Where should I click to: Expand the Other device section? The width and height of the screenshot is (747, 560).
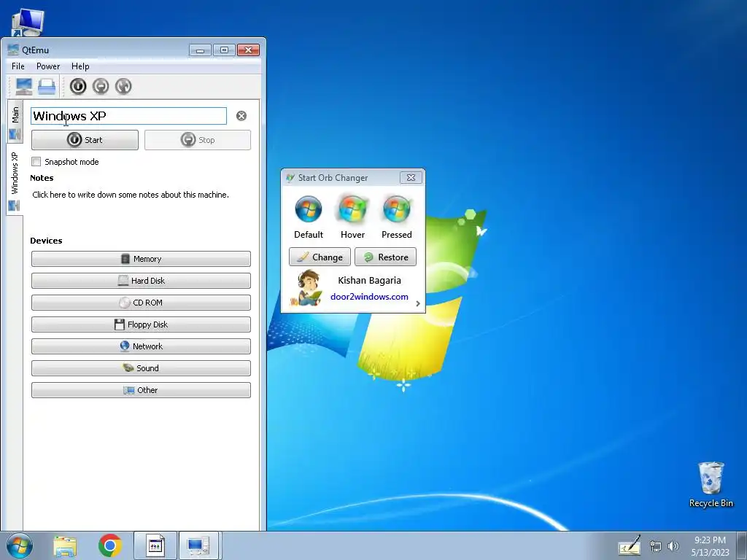[141, 390]
